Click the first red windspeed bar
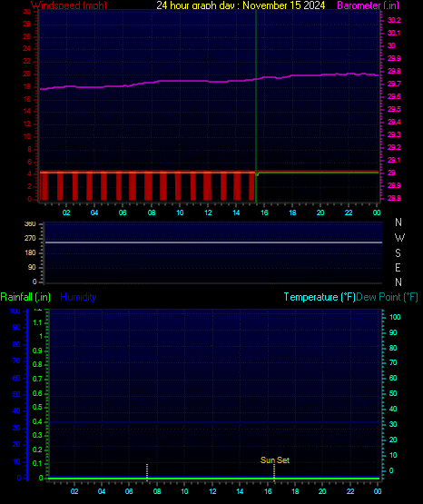This screenshot has height=504, width=423. coord(44,186)
